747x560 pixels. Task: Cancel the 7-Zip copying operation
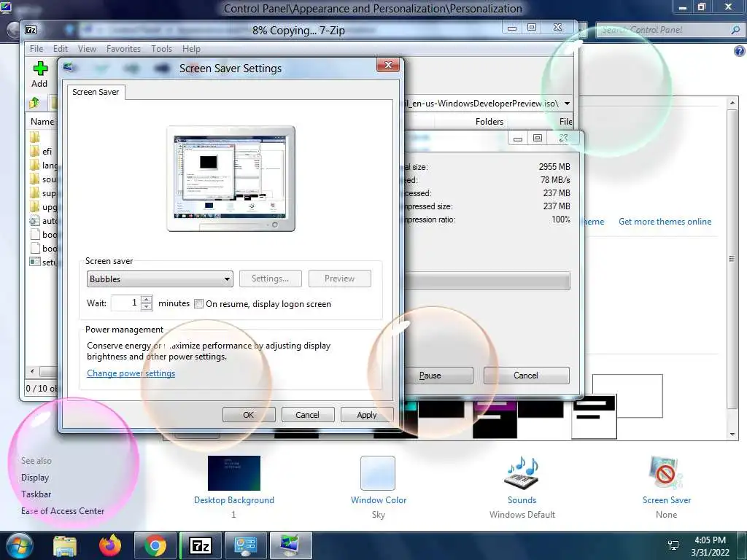(x=526, y=376)
